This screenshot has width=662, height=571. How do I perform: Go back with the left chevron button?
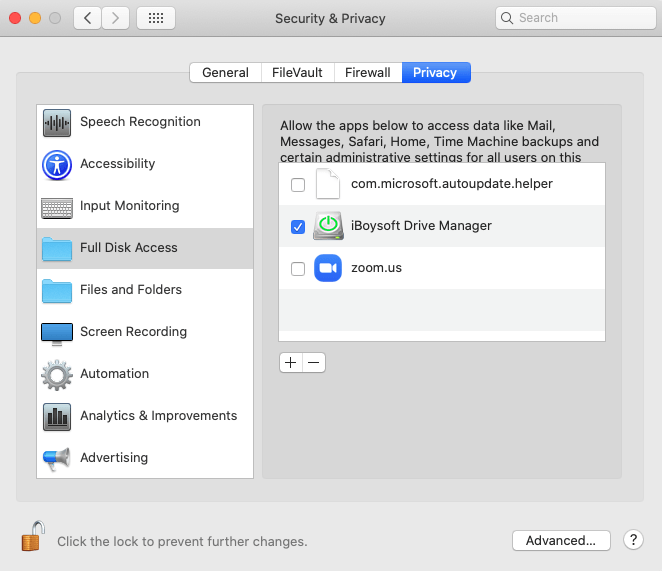[x=87, y=18]
